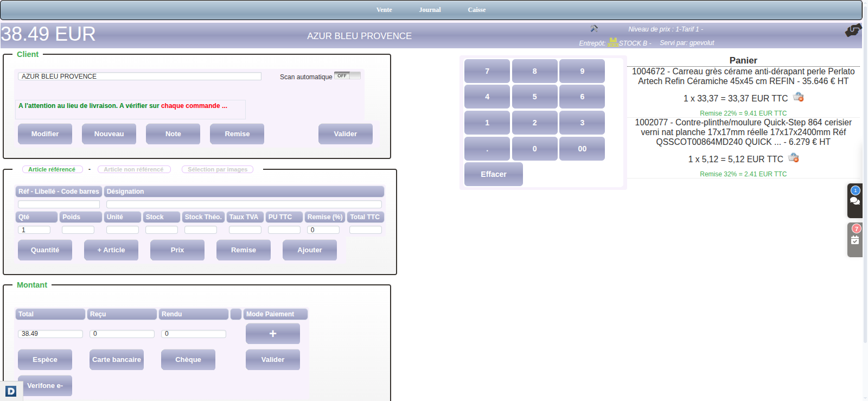The width and height of the screenshot is (868, 401).
Task: Click the Remise (%) input field
Action: tap(323, 230)
